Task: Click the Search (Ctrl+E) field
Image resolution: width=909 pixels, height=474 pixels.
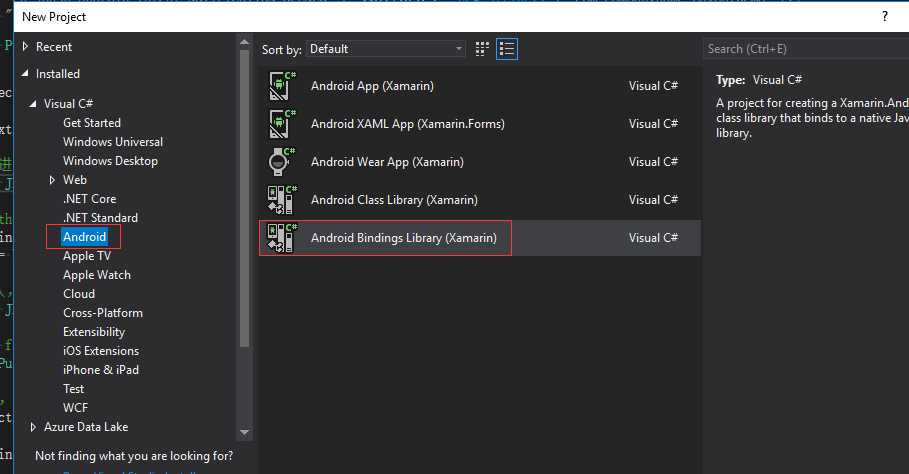Action: [806, 49]
